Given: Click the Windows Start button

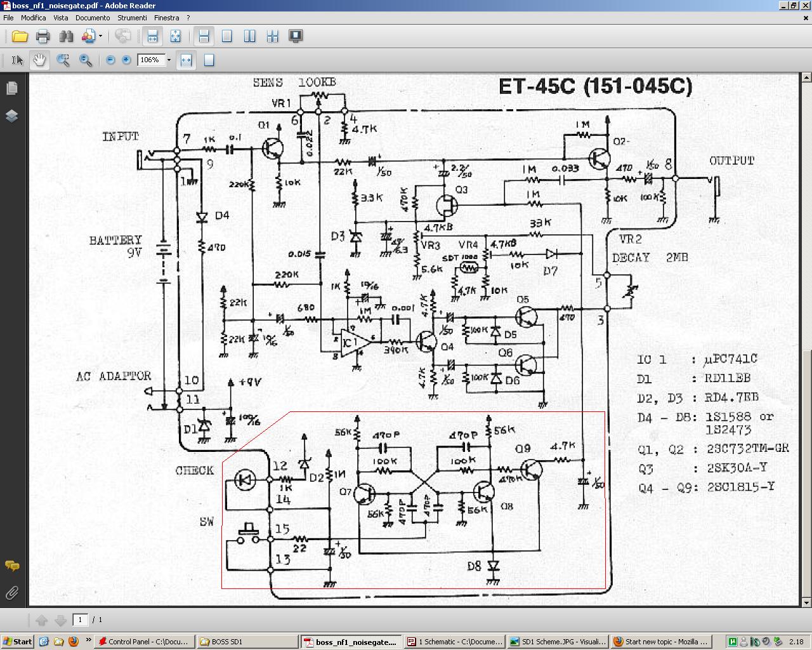Looking at the screenshot, I should click(x=17, y=641).
